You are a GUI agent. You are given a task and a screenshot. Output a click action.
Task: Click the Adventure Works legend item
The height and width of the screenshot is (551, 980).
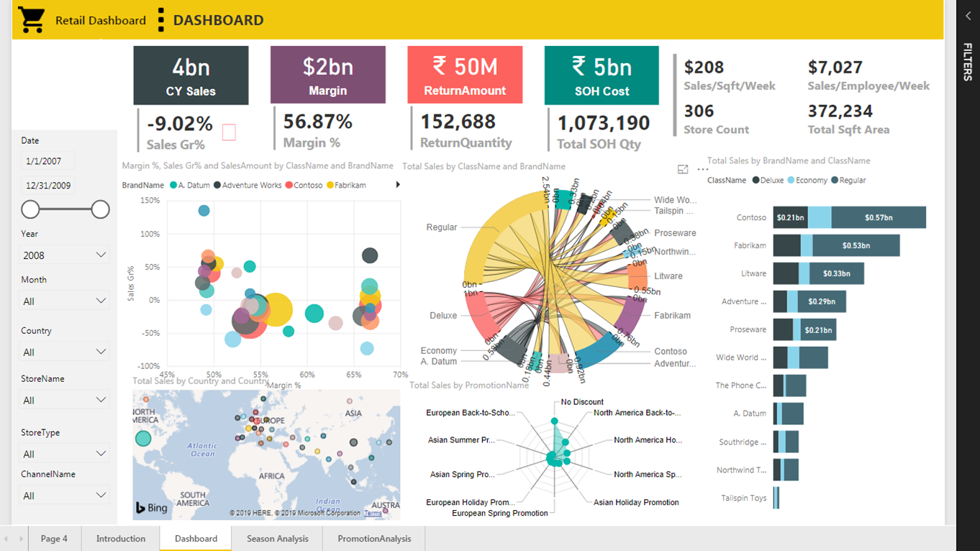tap(248, 185)
